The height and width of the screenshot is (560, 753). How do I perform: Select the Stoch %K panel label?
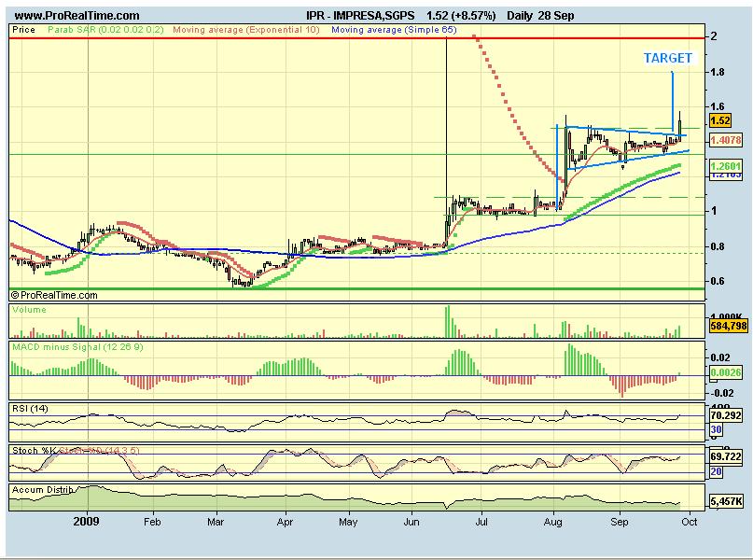[35, 451]
